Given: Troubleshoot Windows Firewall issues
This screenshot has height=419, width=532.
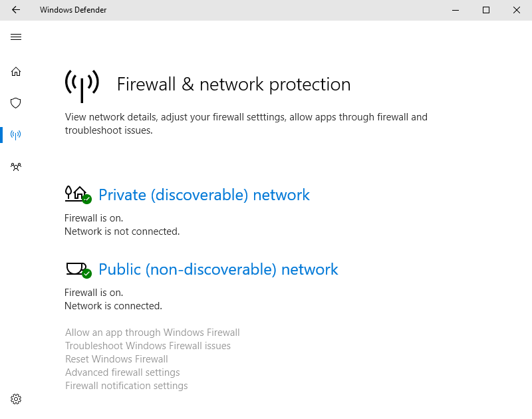Looking at the screenshot, I should click(148, 345).
